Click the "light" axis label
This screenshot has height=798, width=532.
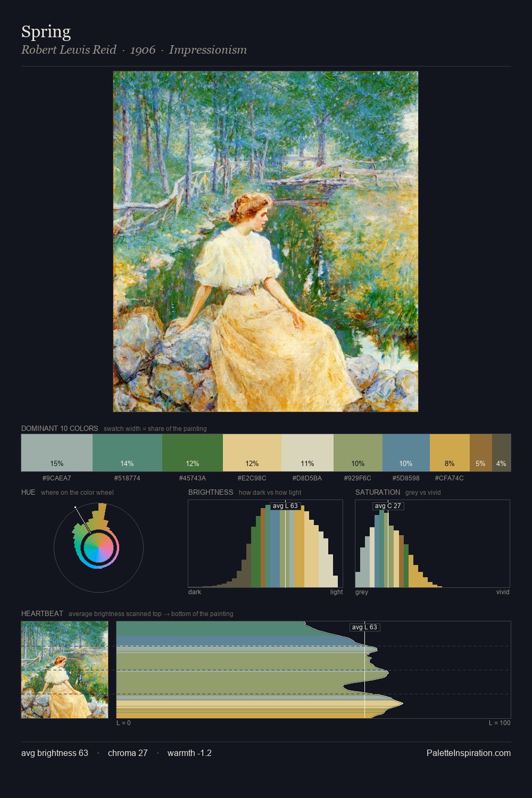point(337,592)
